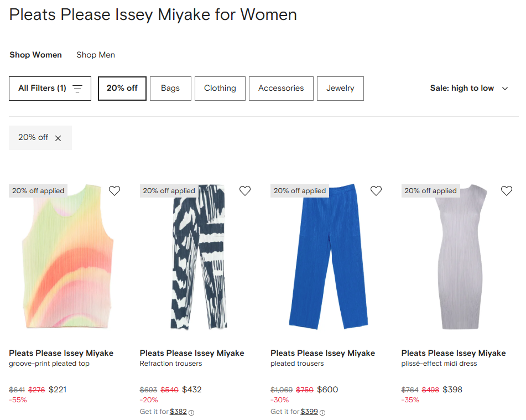526x420 pixels.
Task: Click heart icon on blue pleated trousers
Action: point(376,191)
